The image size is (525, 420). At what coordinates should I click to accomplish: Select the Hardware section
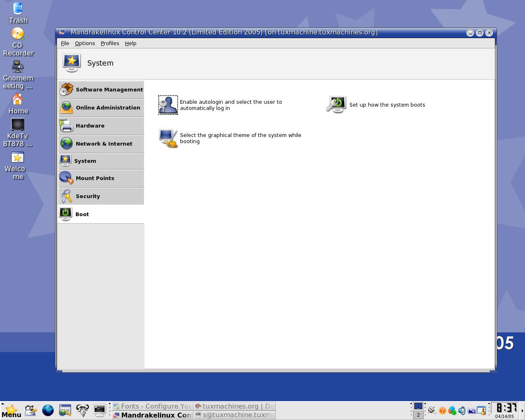tap(101, 126)
